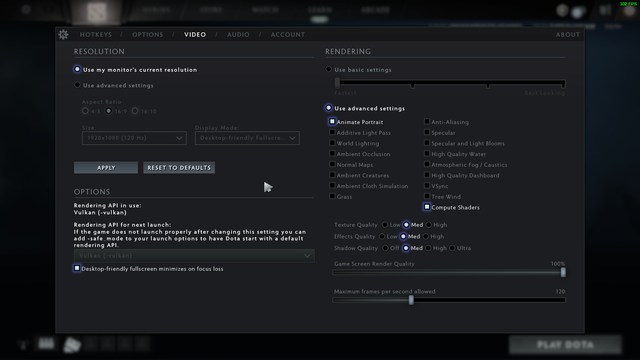
Task: Enable High Quality Water
Action: tap(427, 153)
